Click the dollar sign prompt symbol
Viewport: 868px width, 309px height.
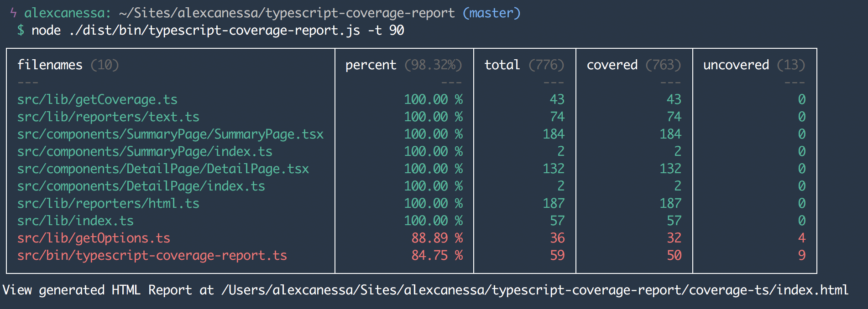[x=21, y=31]
